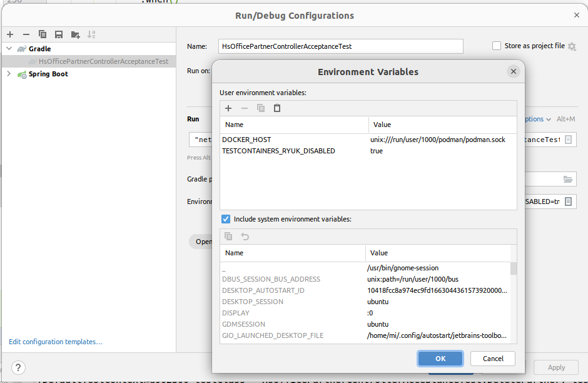
Task: Click system variables Name column header
Action: point(293,253)
